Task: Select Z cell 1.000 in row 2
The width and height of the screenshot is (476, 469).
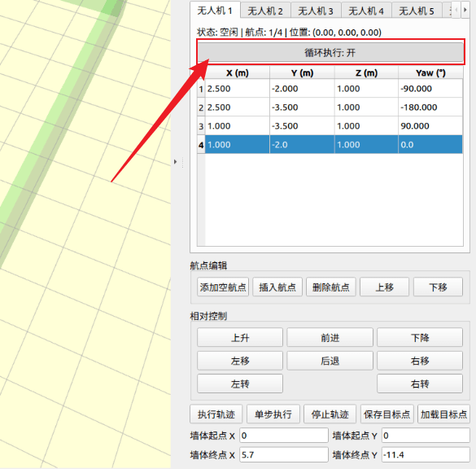Action: [x=366, y=107]
